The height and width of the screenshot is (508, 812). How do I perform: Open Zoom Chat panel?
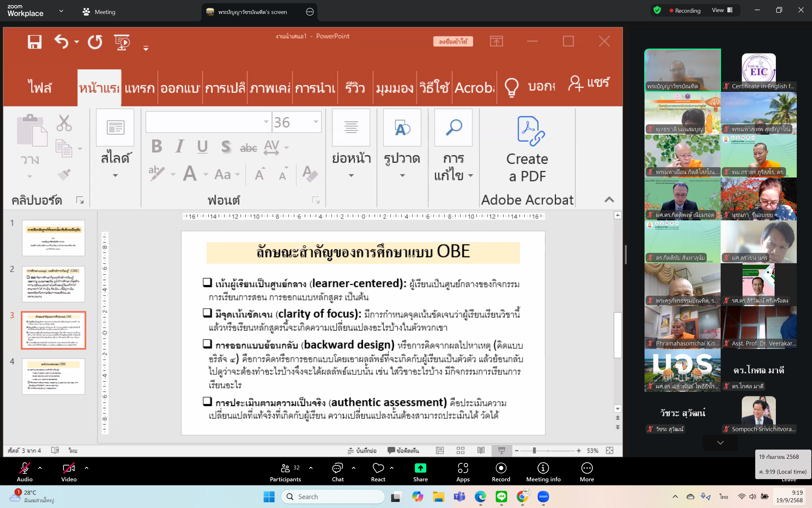pos(337,472)
